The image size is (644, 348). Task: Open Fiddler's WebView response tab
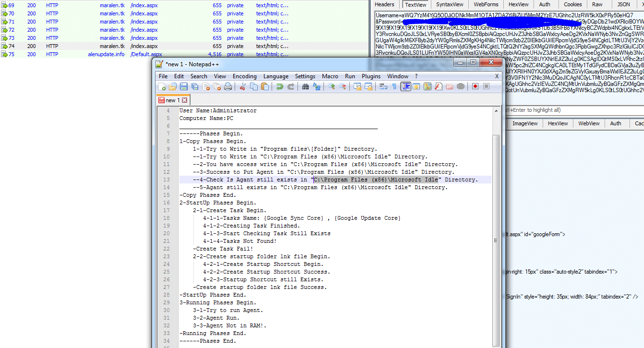coord(588,123)
